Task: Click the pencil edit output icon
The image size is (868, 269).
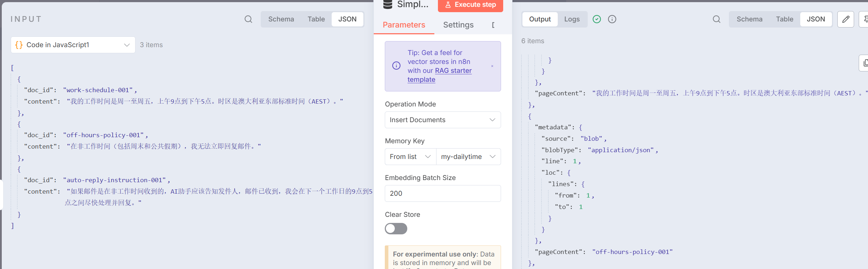Action: click(846, 19)
